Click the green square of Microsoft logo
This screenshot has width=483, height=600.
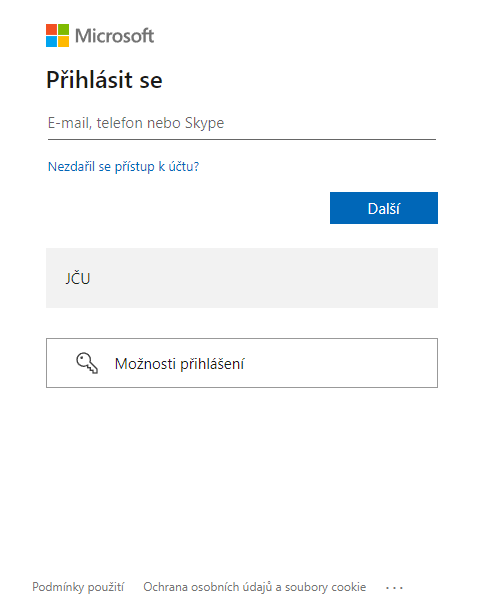click(64, 29)
